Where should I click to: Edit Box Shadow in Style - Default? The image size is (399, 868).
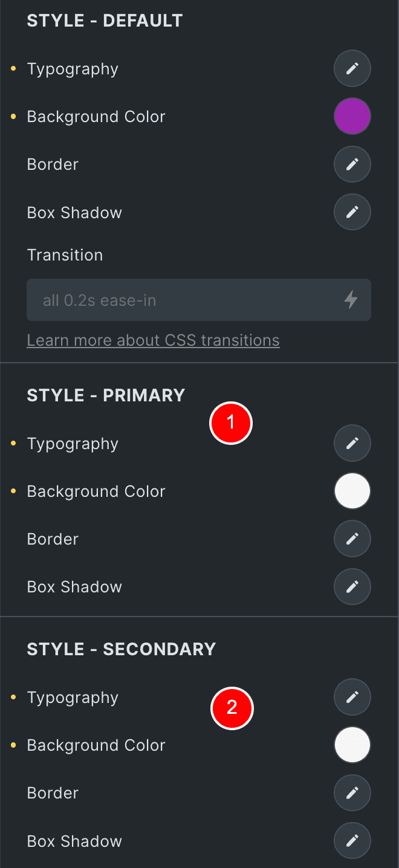[x=352, y=213]
